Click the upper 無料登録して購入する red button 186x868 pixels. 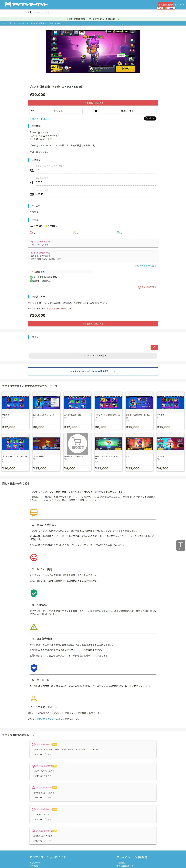click(93, 103)
